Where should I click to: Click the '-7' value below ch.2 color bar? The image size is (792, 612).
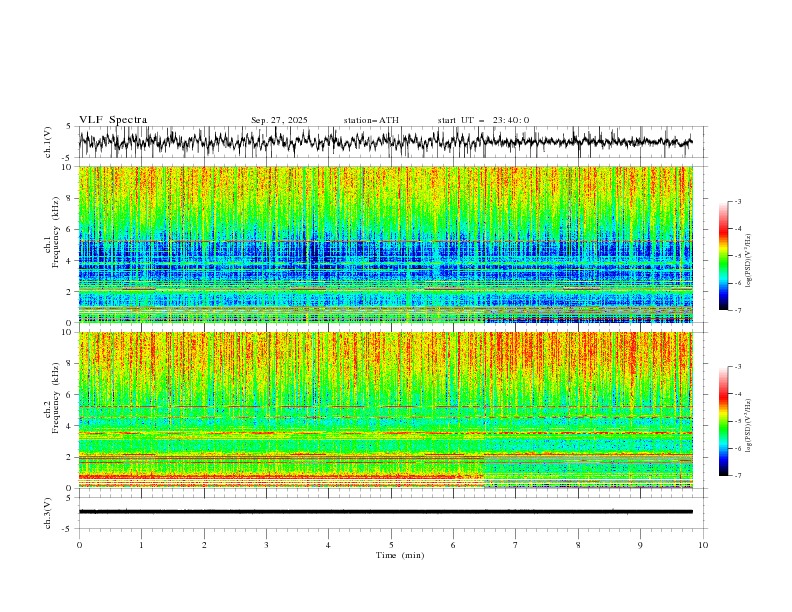pyautogui.click(x=737, y=476)
